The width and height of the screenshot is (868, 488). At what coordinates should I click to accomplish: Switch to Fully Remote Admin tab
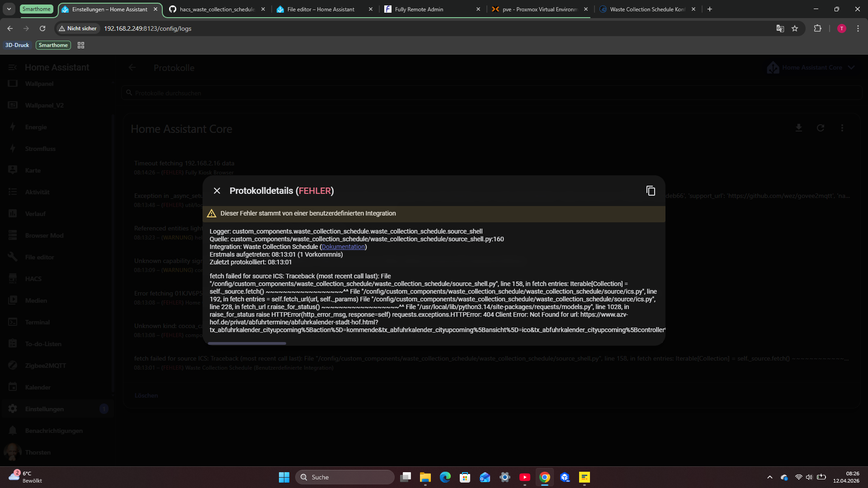point(419,9)
